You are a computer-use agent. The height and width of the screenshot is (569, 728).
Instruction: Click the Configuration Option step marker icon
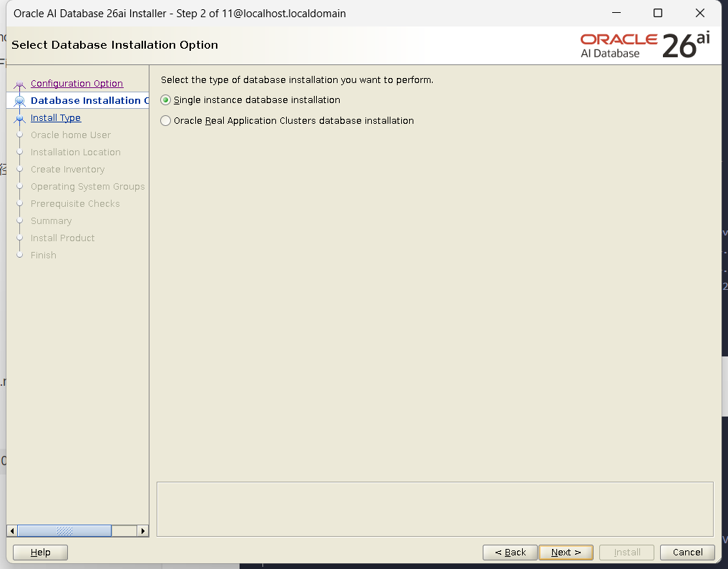point(19,84)
